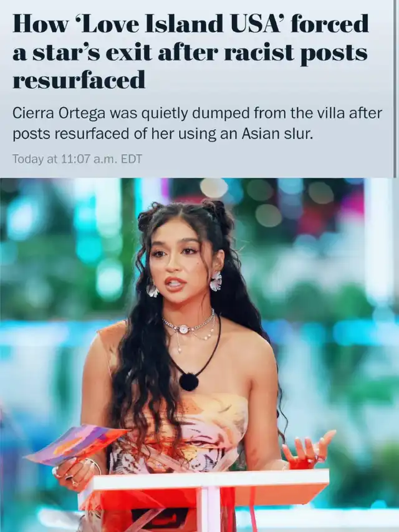This screenshot has height=532, width=399.
Task: Click the raised open hand in the photo
Action: [x=308, y=447]
